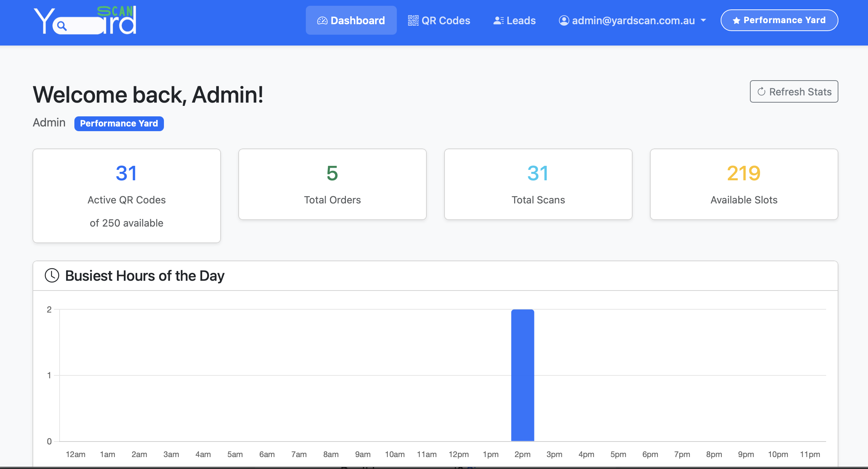Click the 'Active QR Codes' label
This screenshot has height=469, width=868.
pos(126,200)
